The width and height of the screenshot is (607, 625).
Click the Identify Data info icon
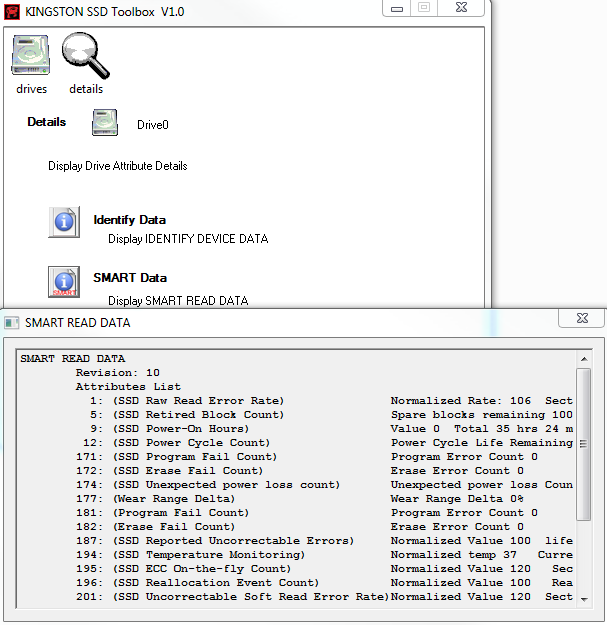coord(64,222)
